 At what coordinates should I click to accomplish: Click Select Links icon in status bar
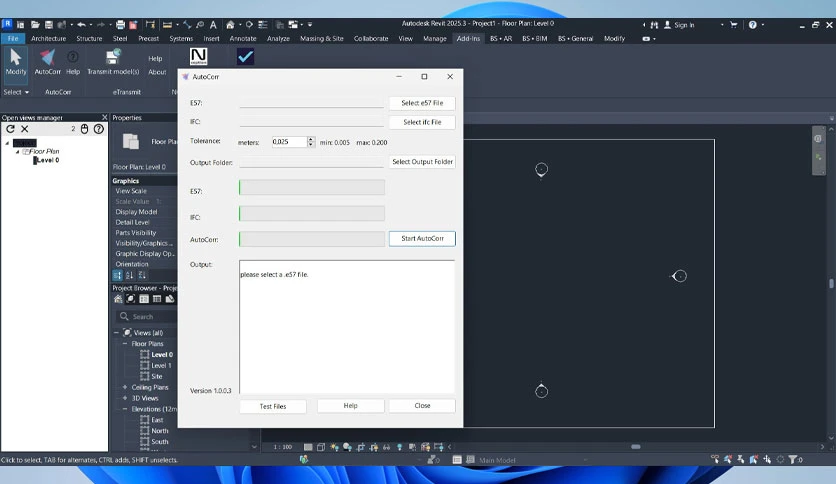click(715, 459)
